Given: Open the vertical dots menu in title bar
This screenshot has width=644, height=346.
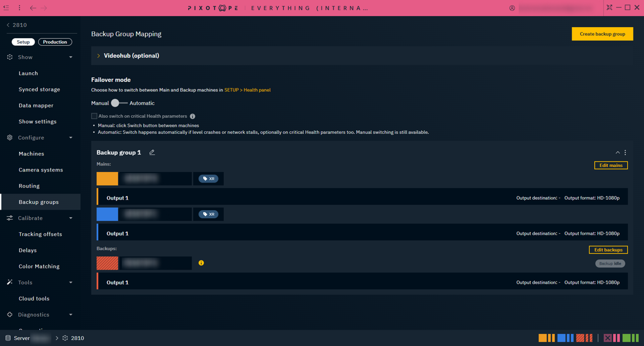Looking at the screenshot, I should [20, 8].
